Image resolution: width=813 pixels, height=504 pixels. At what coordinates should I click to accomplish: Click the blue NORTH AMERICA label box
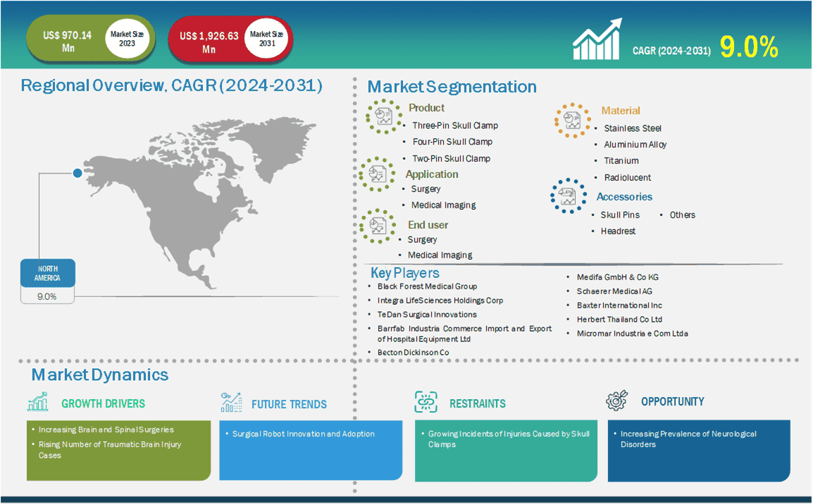[x=48, y=273]
